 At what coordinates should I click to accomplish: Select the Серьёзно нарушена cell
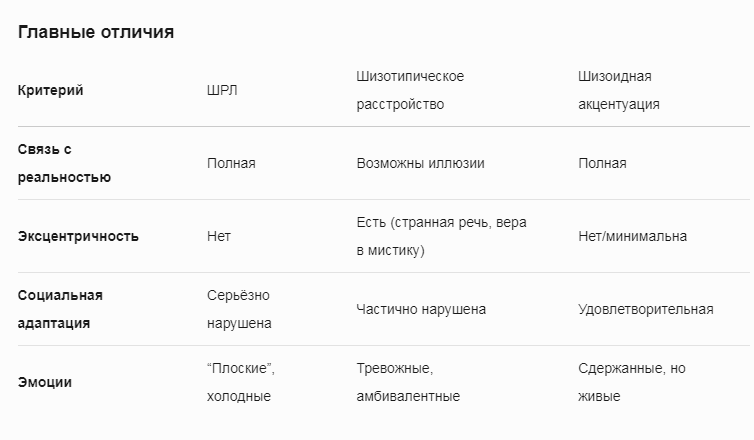tap(239, 309)
